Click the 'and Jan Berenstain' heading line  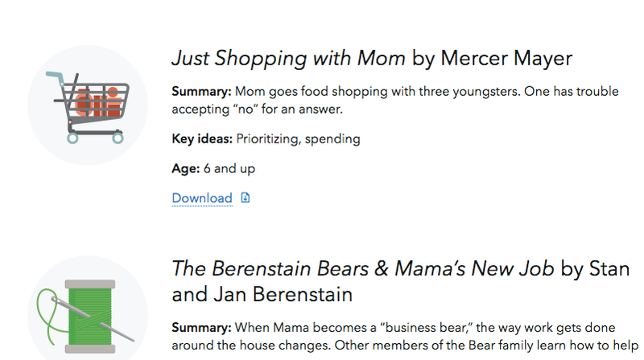(262, 295)
